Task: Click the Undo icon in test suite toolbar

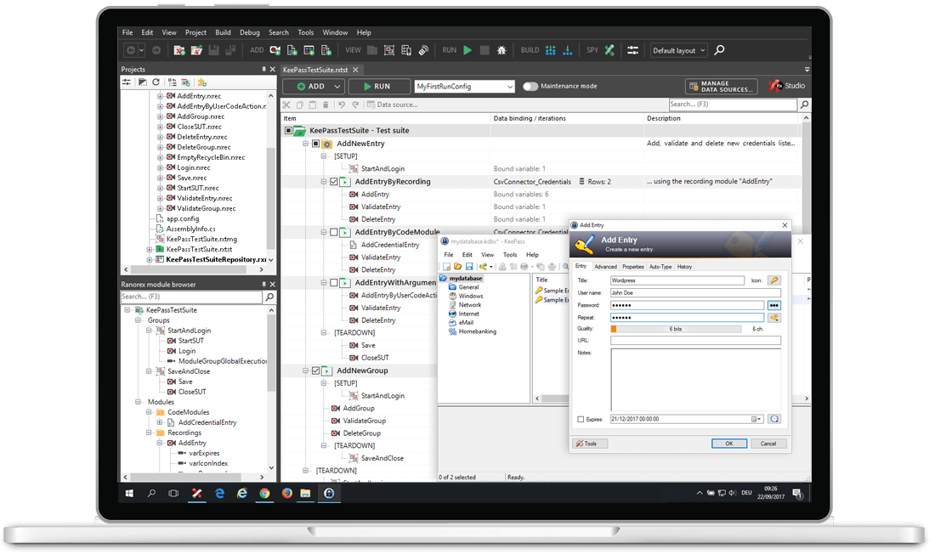Action: point(342,105)
